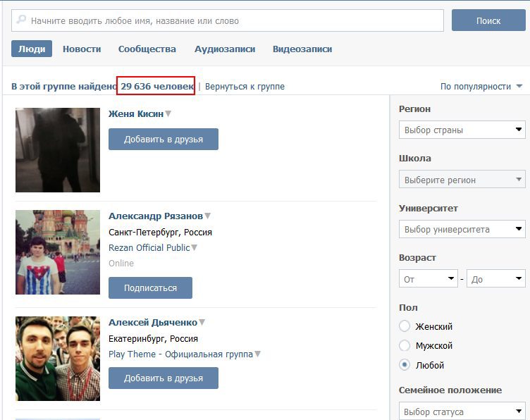530x420 pixels.
Task: Open arrow beside Rezan Official Public
Action: click(194, 247)
